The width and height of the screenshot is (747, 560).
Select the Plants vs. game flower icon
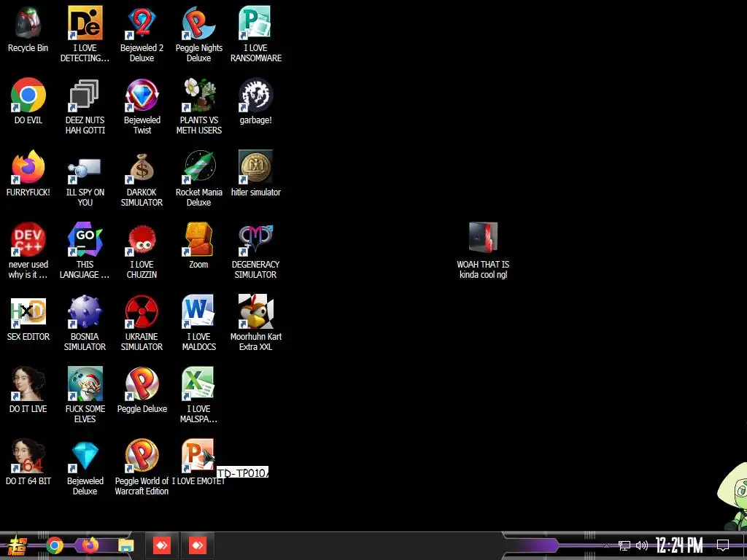coord(198,95)
